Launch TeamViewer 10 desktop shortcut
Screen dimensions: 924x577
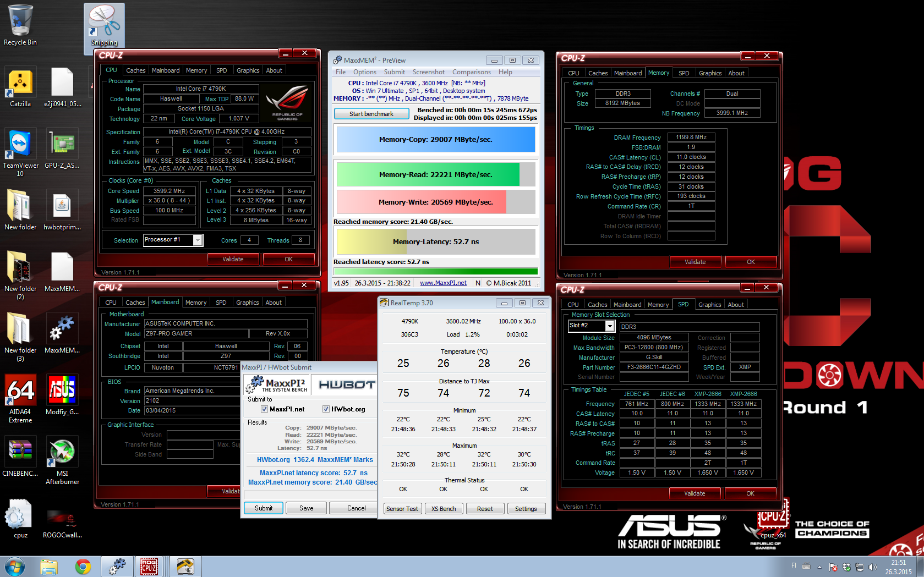coord(20,152)
